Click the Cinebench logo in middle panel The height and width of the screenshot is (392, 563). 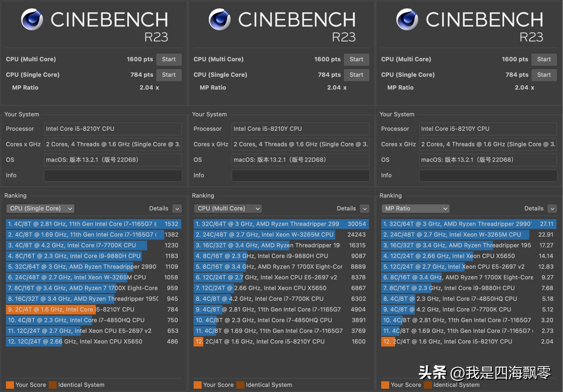coord(219,19)
